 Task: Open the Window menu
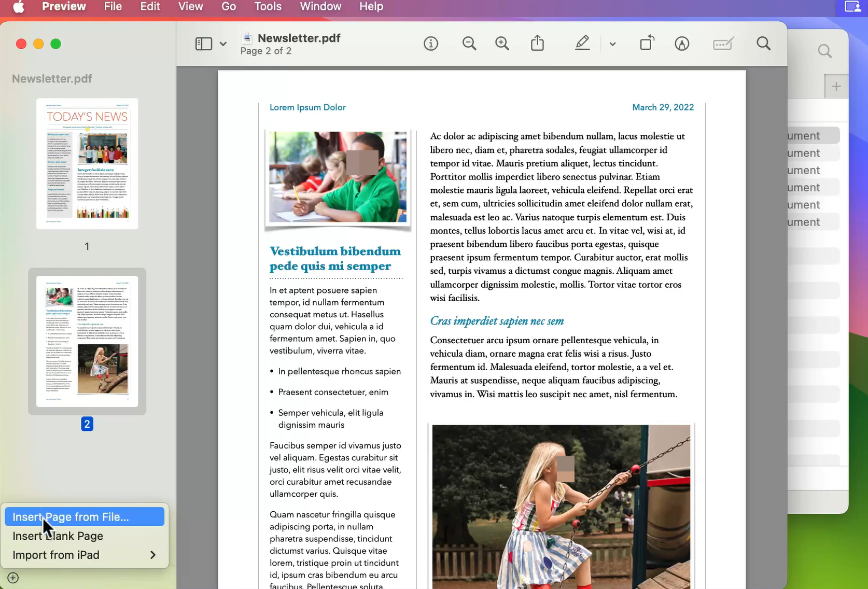pyautogui.click(x=320, y=7)
